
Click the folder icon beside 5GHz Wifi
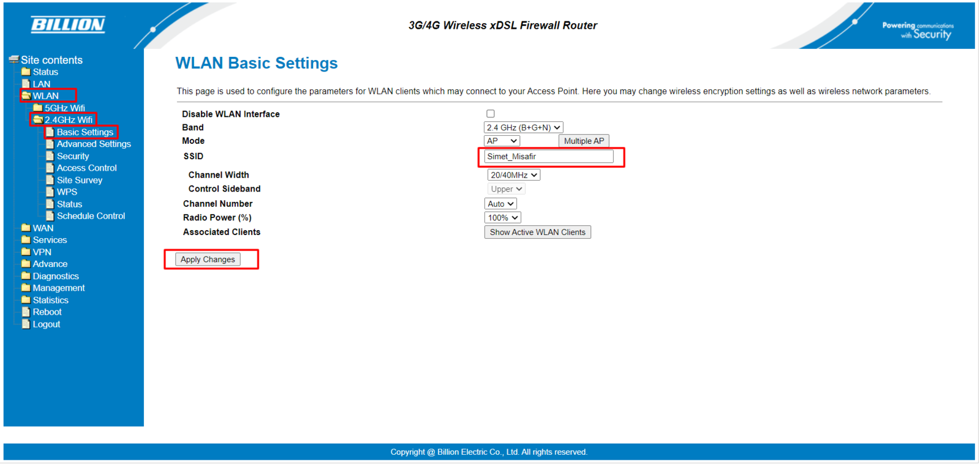click(x=37, y=108)
